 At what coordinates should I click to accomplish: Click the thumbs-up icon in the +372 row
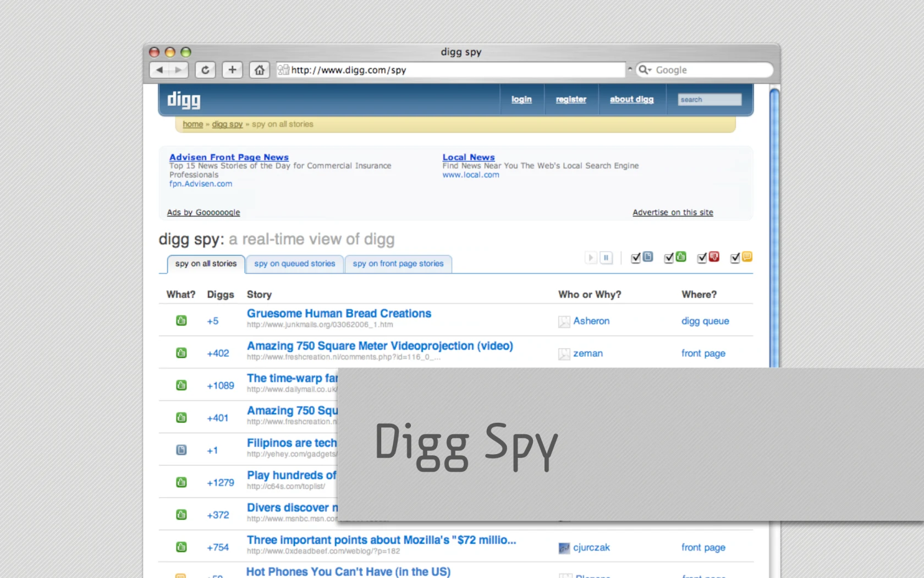[x=181, y=515]
